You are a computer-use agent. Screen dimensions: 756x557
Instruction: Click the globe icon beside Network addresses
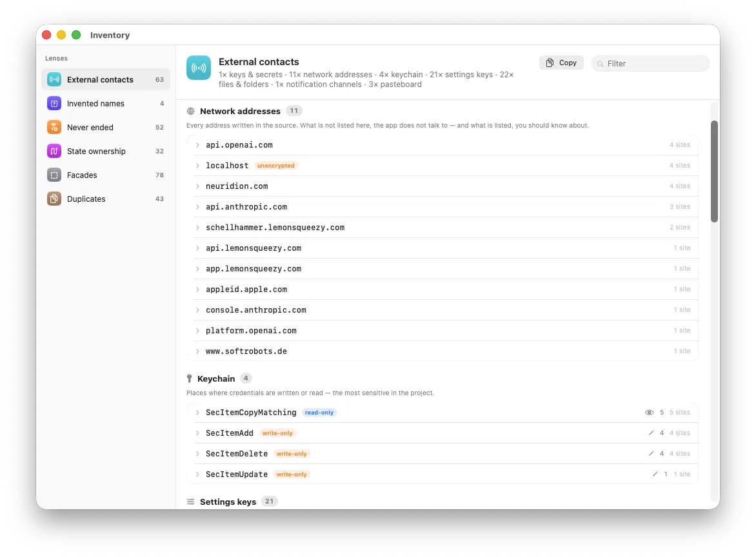tap(191, 112)
